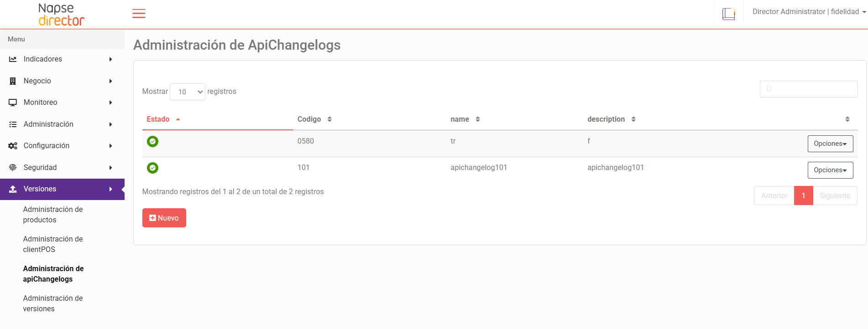Click the hamburger menu icon

click(139, 14)
